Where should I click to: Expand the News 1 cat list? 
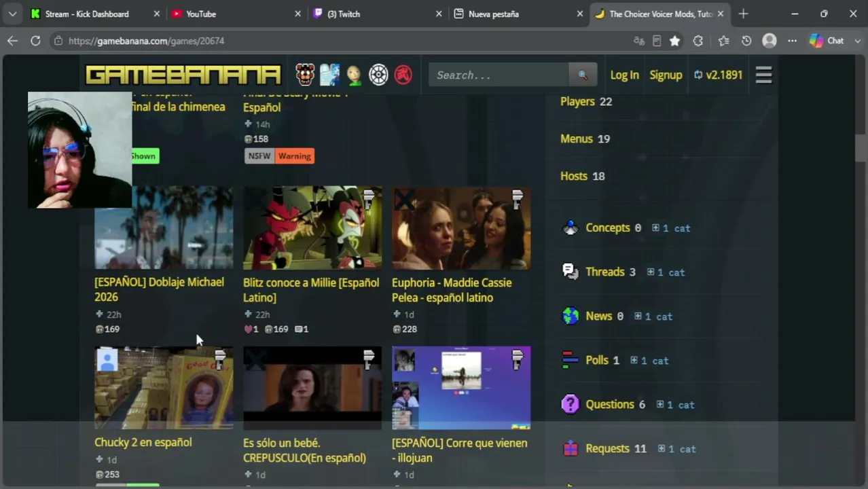653,316
